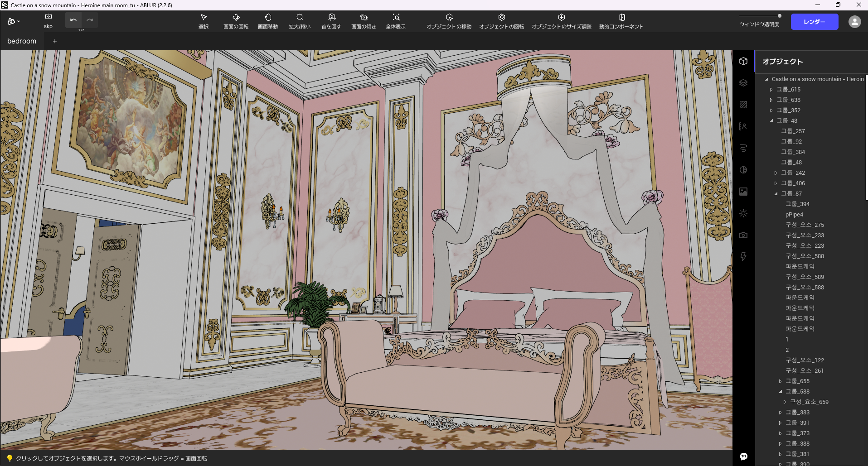This screenshot has height=466, width=868.
Task: Collapse the 그룹_588 tree node
Action: click(780, 392)
